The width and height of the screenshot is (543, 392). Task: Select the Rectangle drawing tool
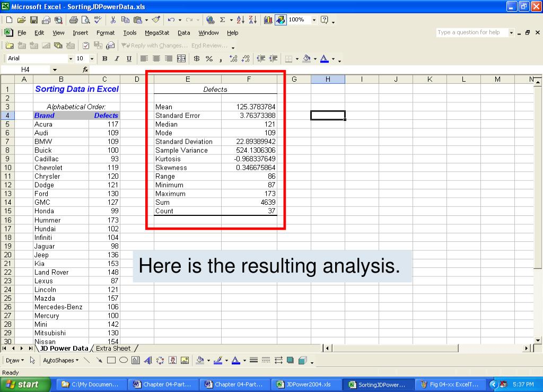pos(111,361)
